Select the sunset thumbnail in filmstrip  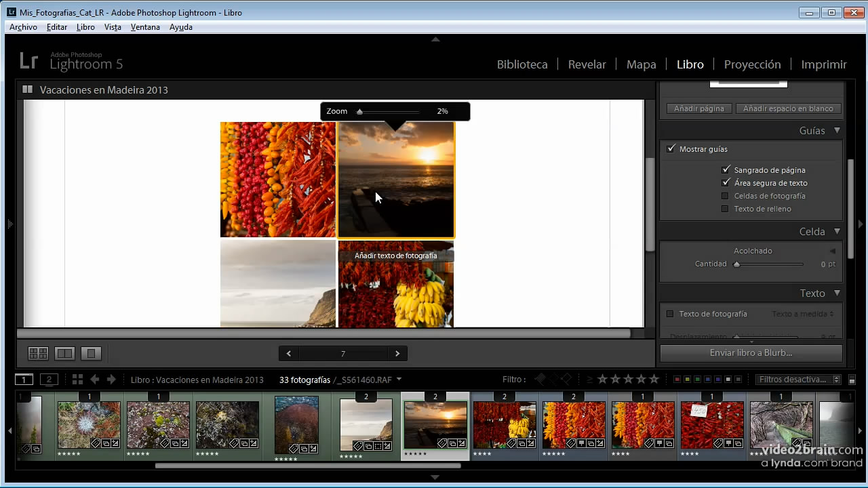[x=435, y=424]
